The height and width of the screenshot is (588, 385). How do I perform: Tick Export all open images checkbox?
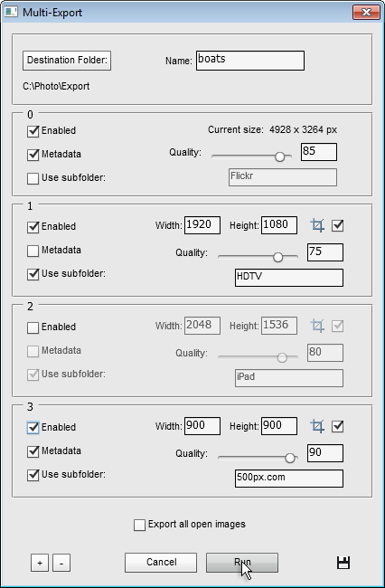[x=139, y=525]
